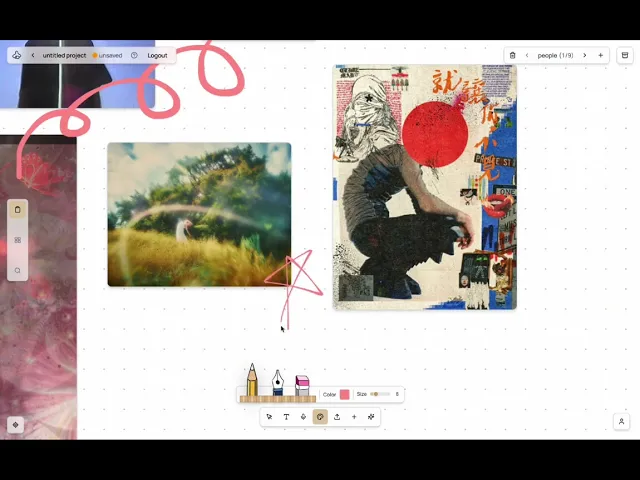The width and height of the screenshot is (640, 480).
Task: Select the blurry meadow bird photo
Action: click(199, 214)
